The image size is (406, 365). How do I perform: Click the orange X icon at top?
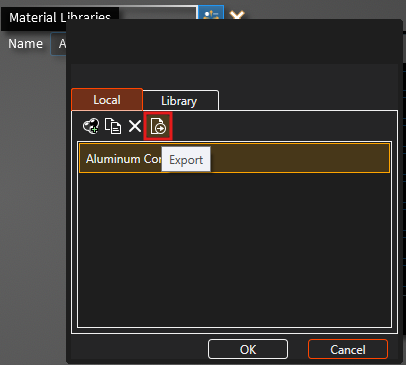[237, 14]
